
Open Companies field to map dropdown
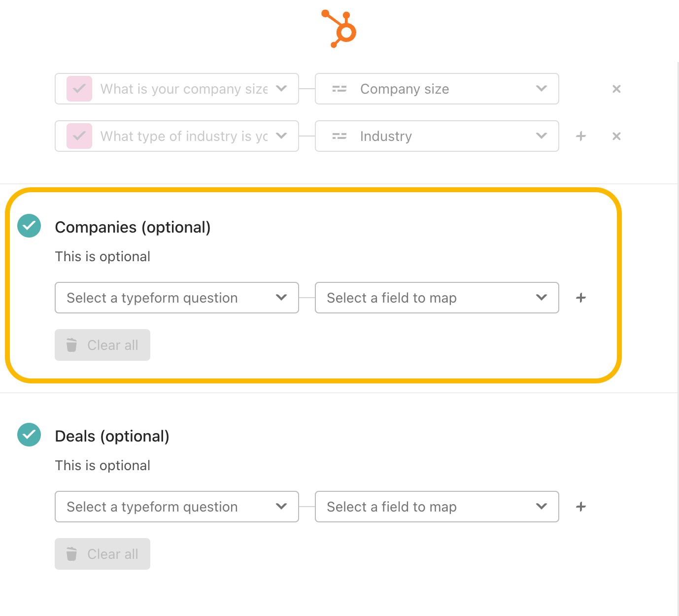point(437,298)
